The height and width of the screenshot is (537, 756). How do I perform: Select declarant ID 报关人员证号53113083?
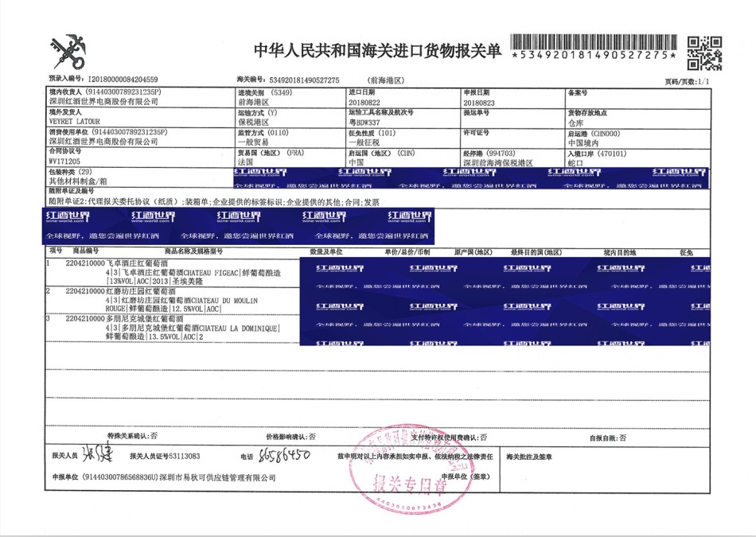pyautogui.click(x=165, y=456)
